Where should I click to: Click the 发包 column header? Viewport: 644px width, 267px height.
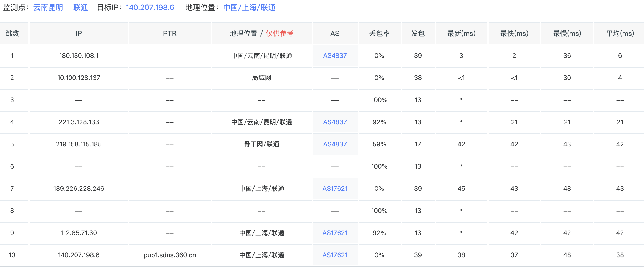418,33
